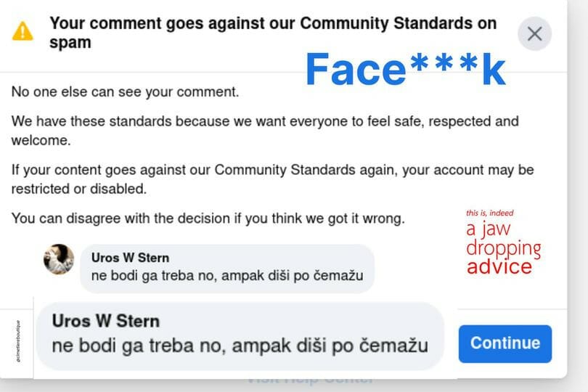Click the large bold Uros W Stern name
The height and width of the screenshot is (392, 588).
coord(106,321)
